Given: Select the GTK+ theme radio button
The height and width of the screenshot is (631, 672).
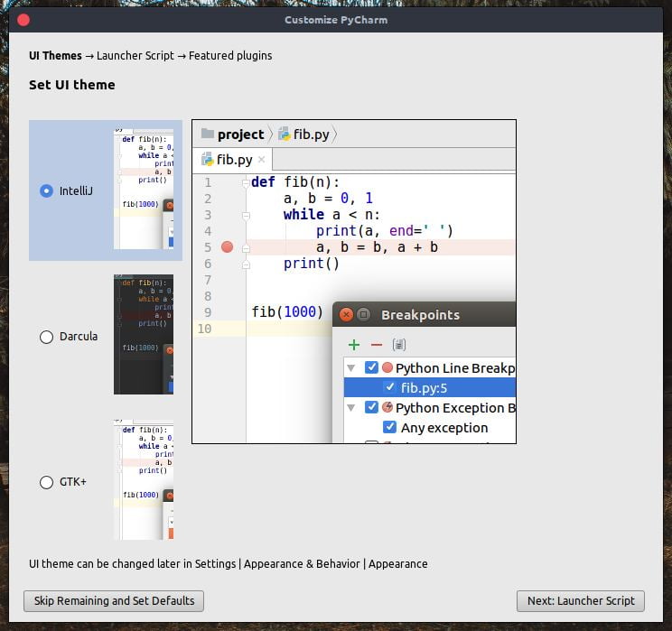Looking at the screenshot, I should point(46,482).
